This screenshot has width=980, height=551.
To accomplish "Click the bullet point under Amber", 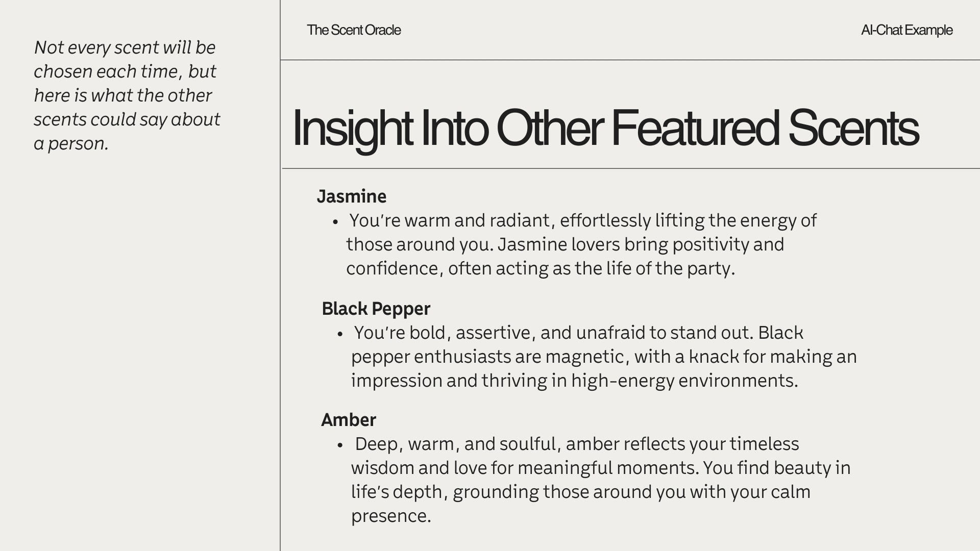I will click(340, 445).
